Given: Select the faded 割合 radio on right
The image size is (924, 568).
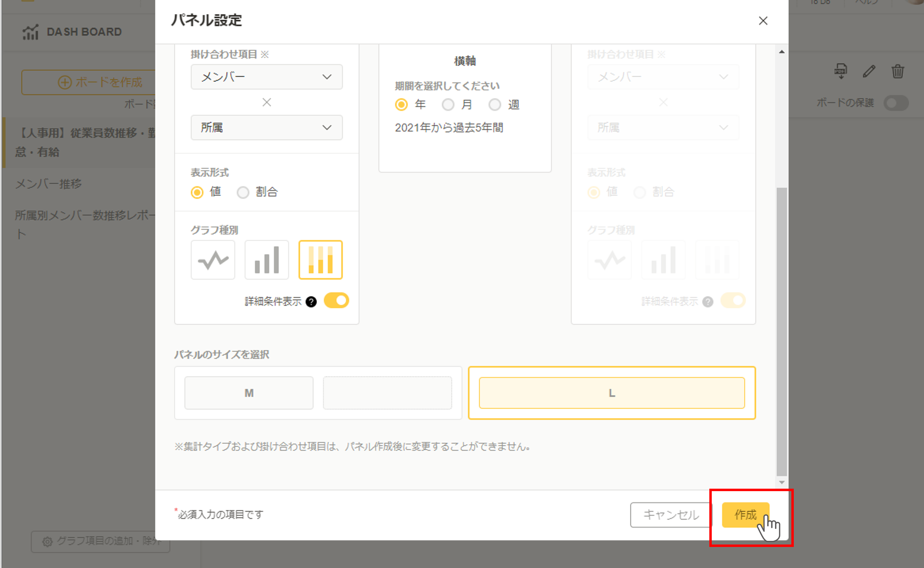Looking at the screenshot, I should point(639,192).
